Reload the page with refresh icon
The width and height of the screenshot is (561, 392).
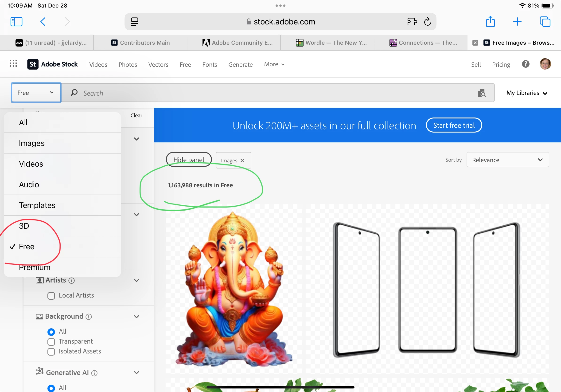[427, 22]
